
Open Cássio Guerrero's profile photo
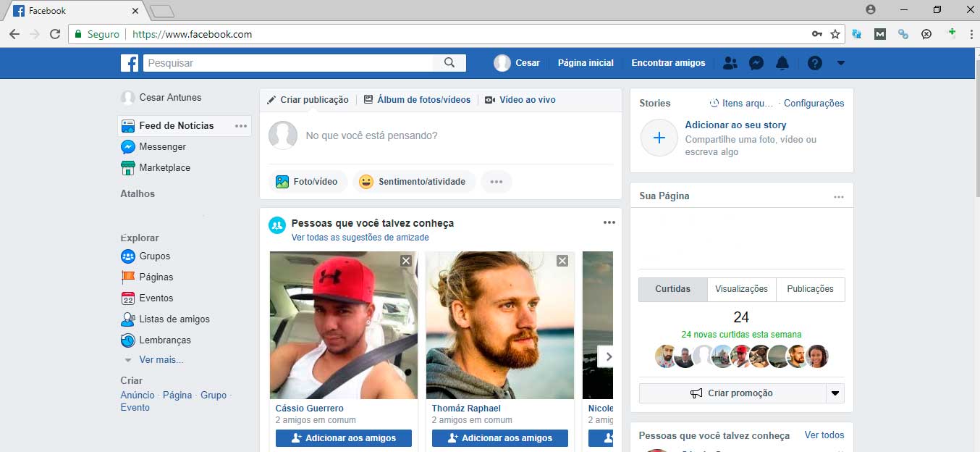coord(344,325)
